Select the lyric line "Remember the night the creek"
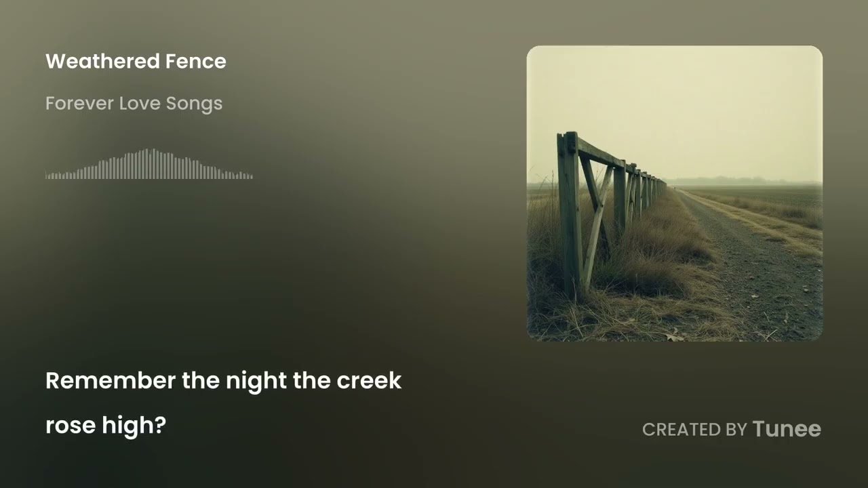The width and height of the screenshot is (868, 488). (x=223, y=381)
